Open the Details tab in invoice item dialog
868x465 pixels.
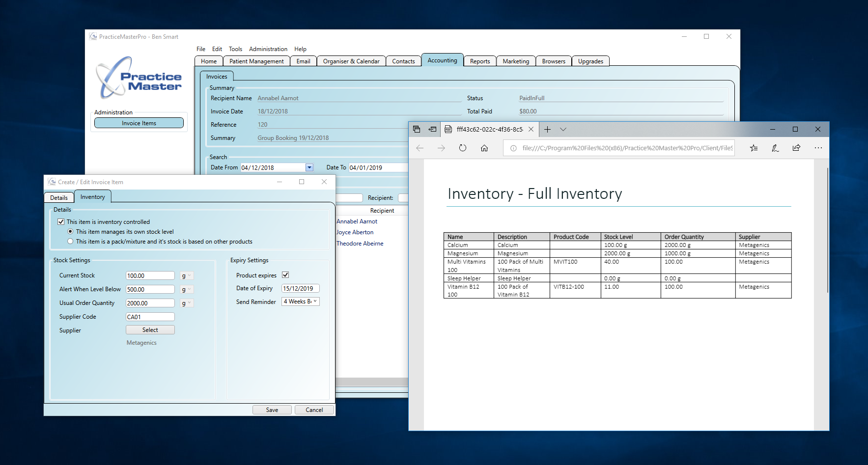58,197
